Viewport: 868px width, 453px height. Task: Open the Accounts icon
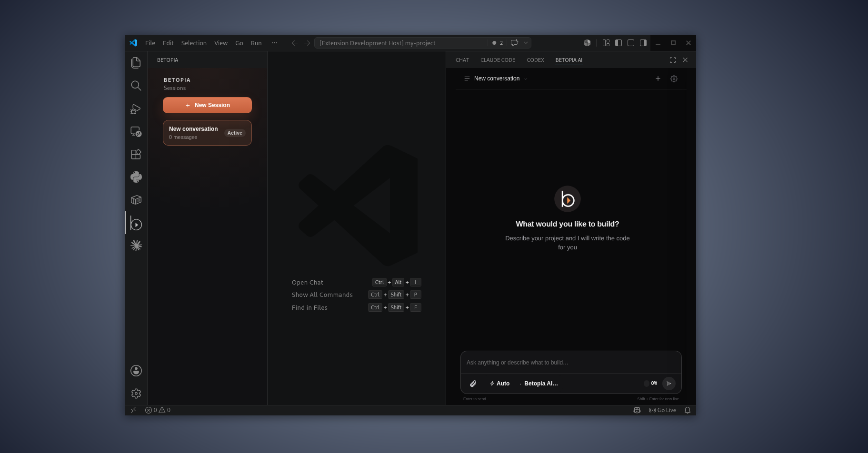tap(136, 371)
